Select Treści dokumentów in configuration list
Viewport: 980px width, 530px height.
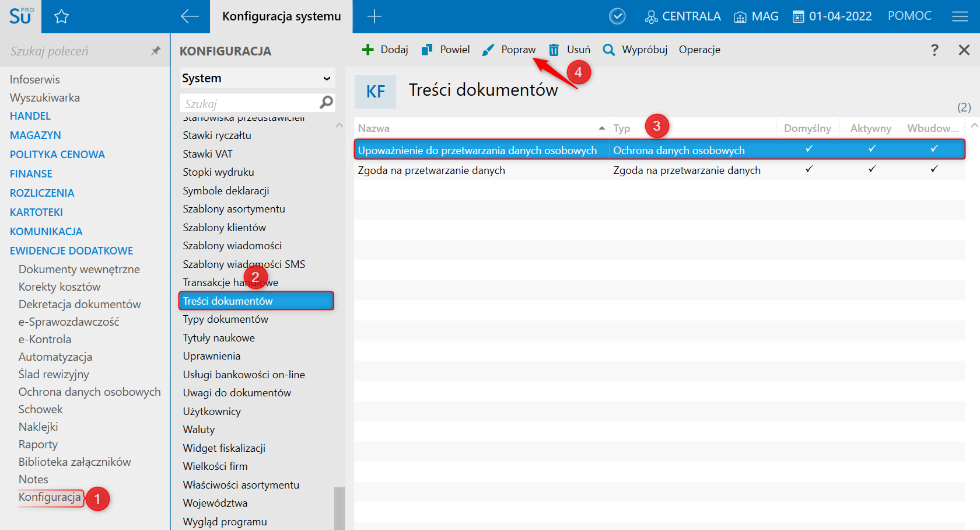pos(257,301)
